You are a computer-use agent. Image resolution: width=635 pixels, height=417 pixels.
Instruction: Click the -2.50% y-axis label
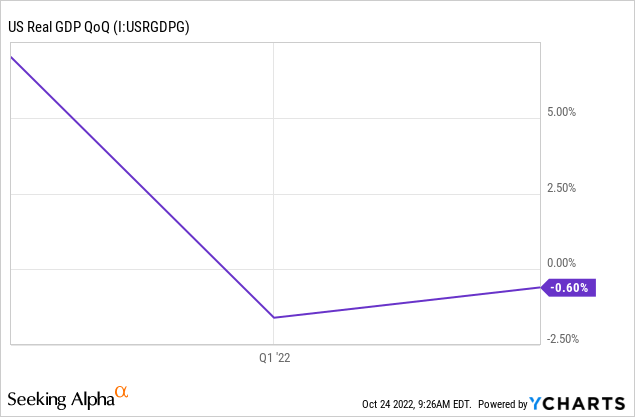tap(563, 339)
